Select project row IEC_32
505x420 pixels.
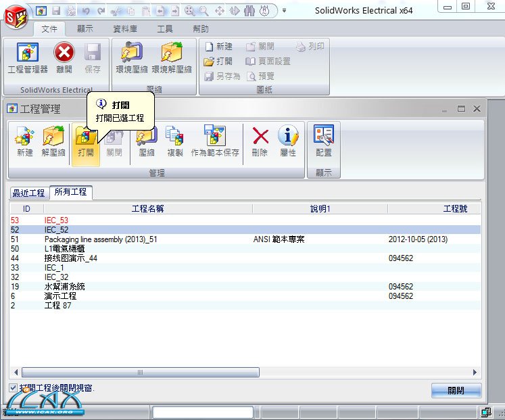[x=245, y=277]
